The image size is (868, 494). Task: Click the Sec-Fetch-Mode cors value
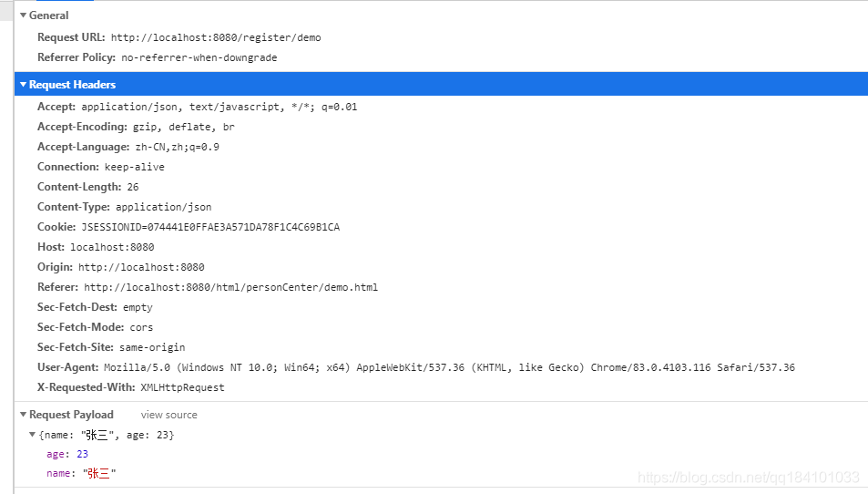[141, 327]
